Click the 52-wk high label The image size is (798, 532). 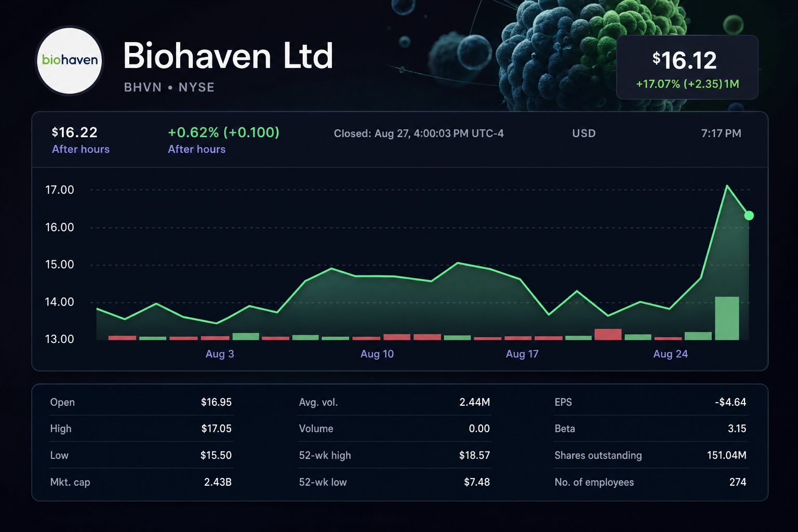(325, 455)
